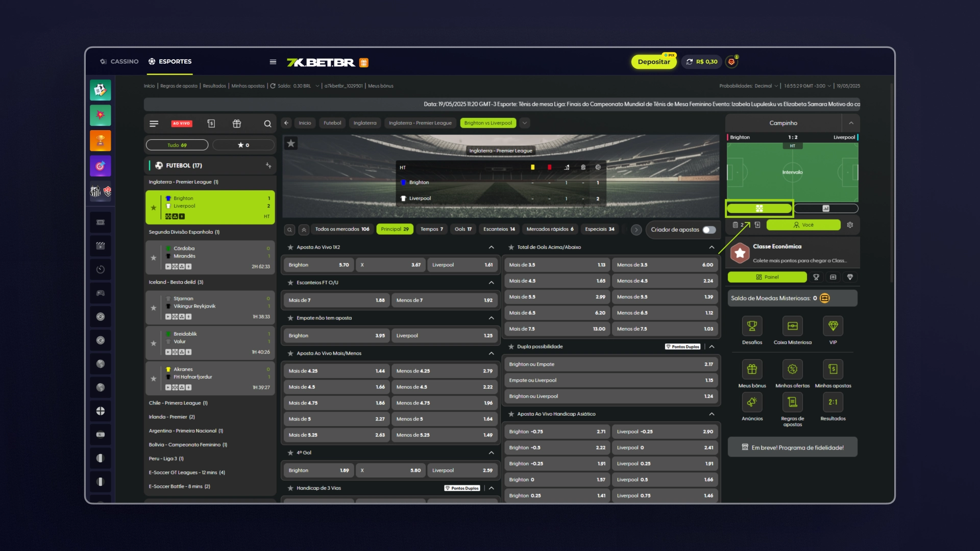Click the Desafios trophy icon
Screen dimensions: 980x551
pyautogui.click(x=752, y=326)
